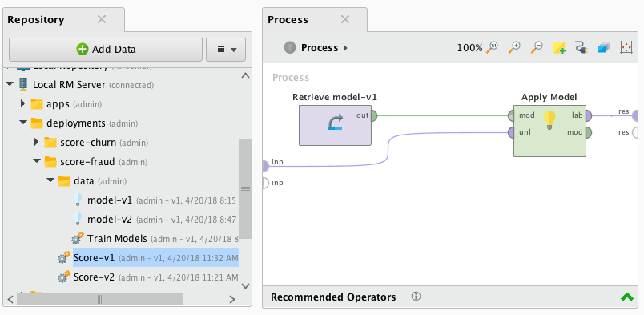Click the Add Data button
The image size is (644, 315).
106,50
